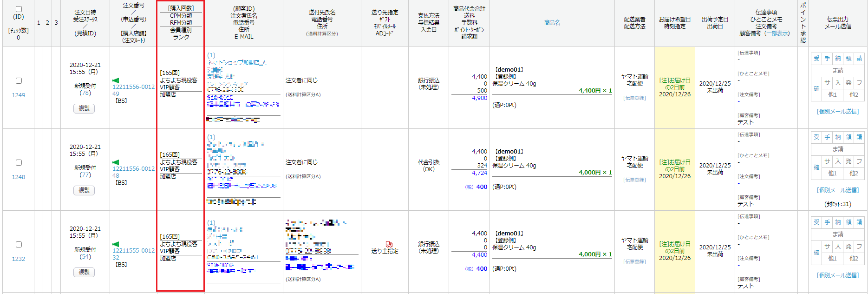This screenshot has width=868, height=294.
Task: Click the 4,724 billing amount in row 1248
Action: coord(480,173)
